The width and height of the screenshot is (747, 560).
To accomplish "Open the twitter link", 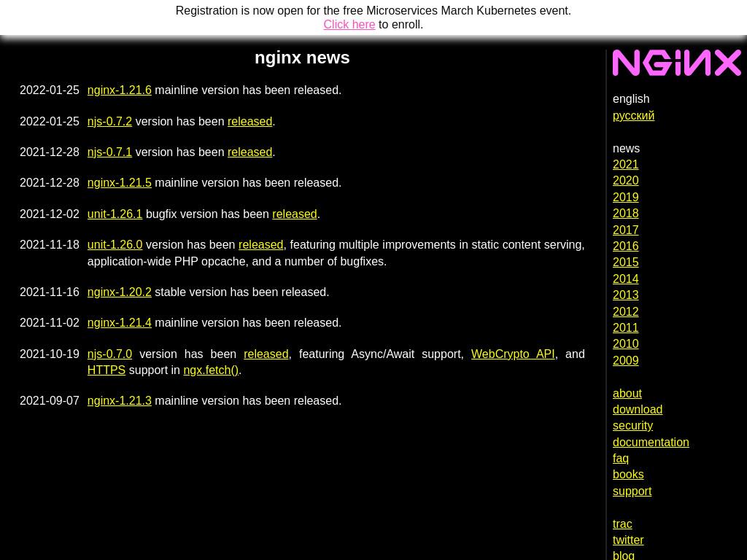I will coord(628,540).
